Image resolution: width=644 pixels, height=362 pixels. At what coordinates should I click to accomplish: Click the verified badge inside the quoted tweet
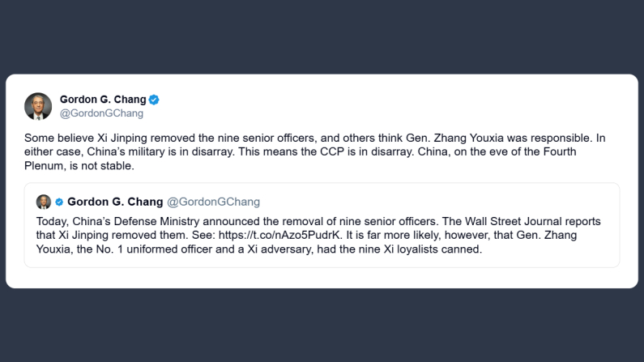[59, 202]
